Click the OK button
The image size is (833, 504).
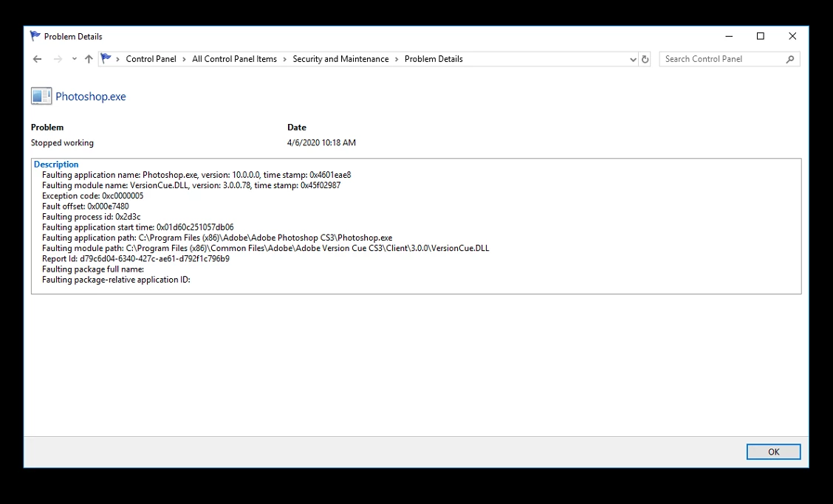point(773,452)
